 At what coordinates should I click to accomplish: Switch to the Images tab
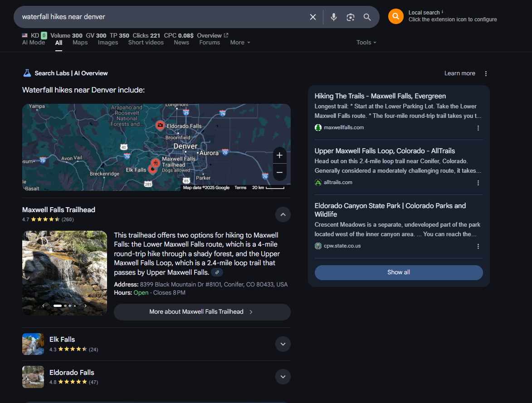pyautogui.click(x=108, y=43)
